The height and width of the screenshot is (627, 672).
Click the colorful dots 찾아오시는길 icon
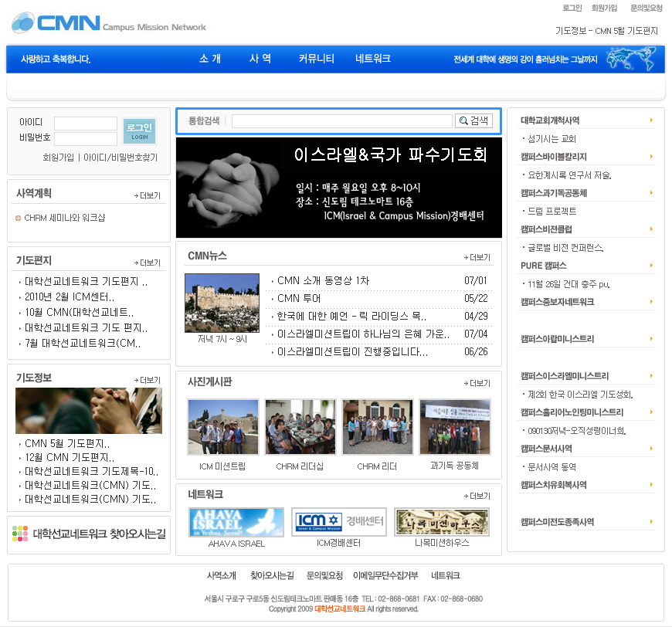click(x=20, y=534)
